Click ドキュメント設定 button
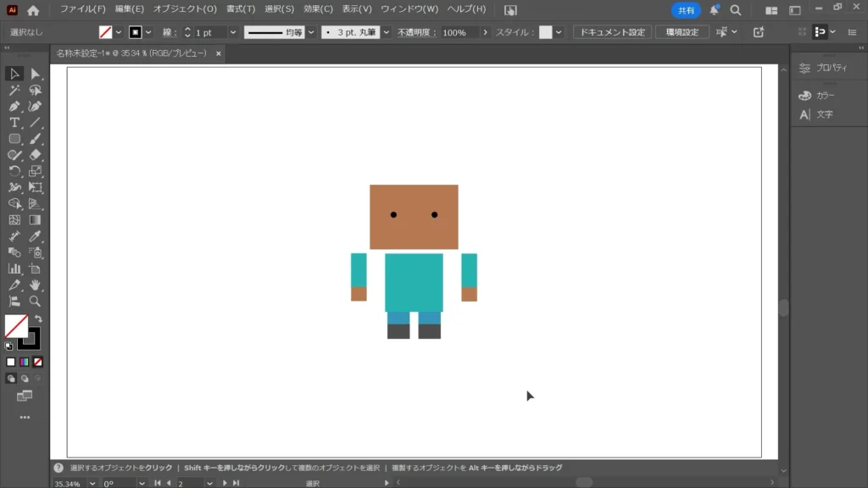 click(x=612, y=32)
